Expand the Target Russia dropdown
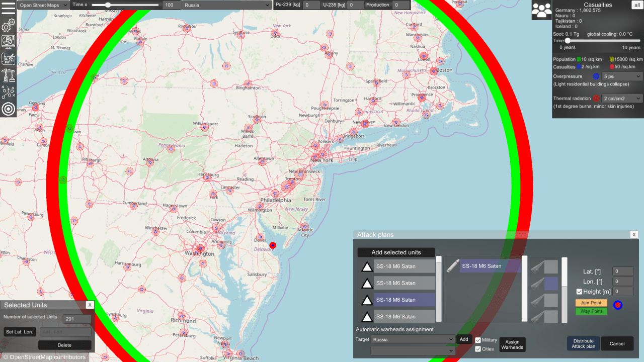 tap(412, 339)
